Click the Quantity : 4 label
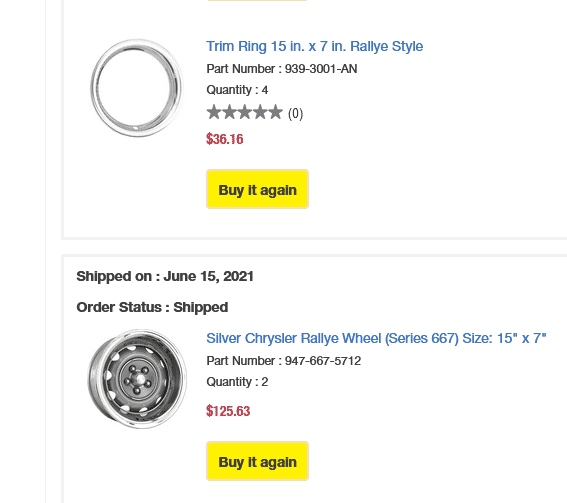The width and height of the screenshot is (567, 503). click(237, 90)
